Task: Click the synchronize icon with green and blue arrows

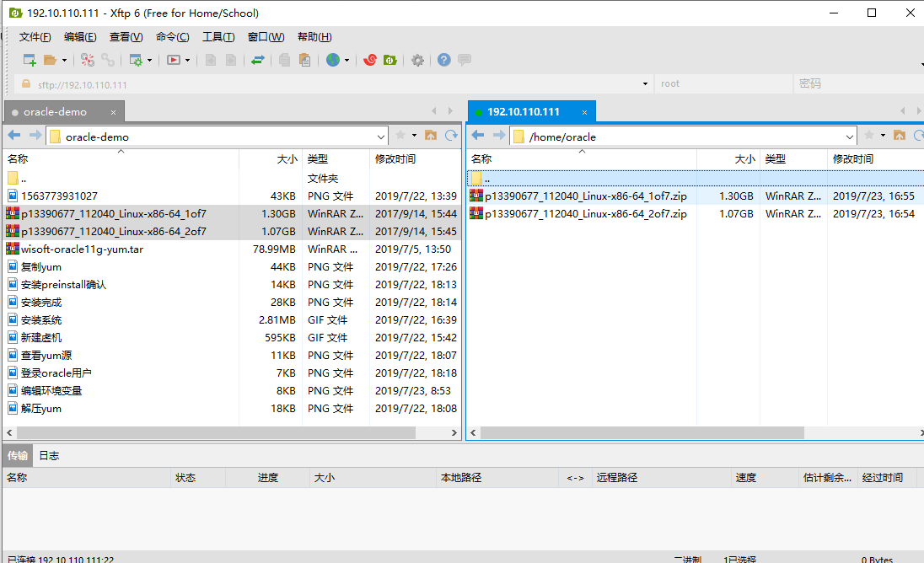Action: pos(257,60)
